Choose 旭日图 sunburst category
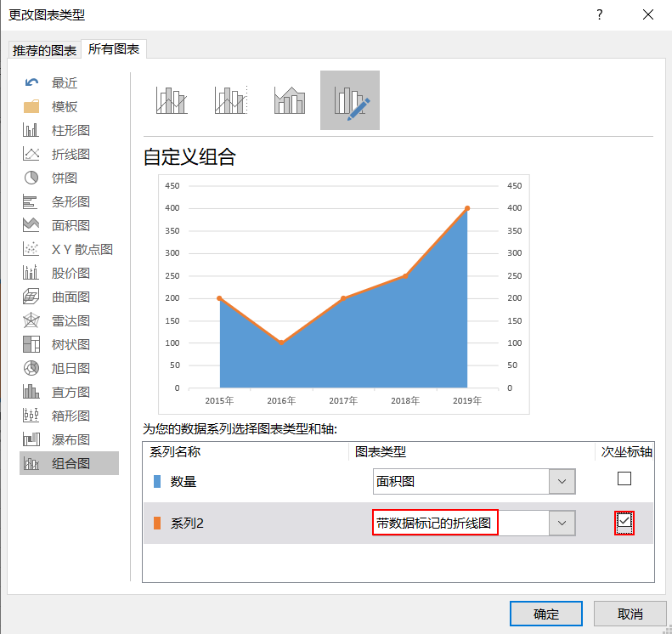The height and width of the screenshot is (634, 672). coord(69,368)
